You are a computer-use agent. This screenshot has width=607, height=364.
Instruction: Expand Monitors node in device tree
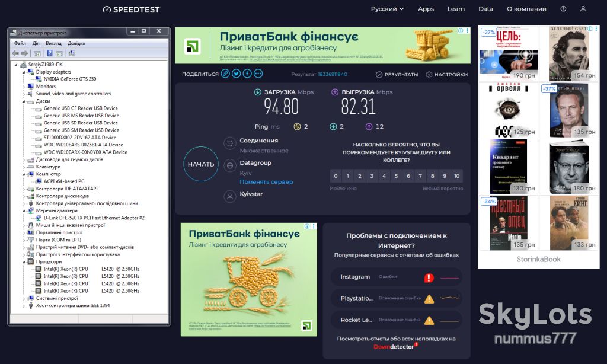point(24,87)
